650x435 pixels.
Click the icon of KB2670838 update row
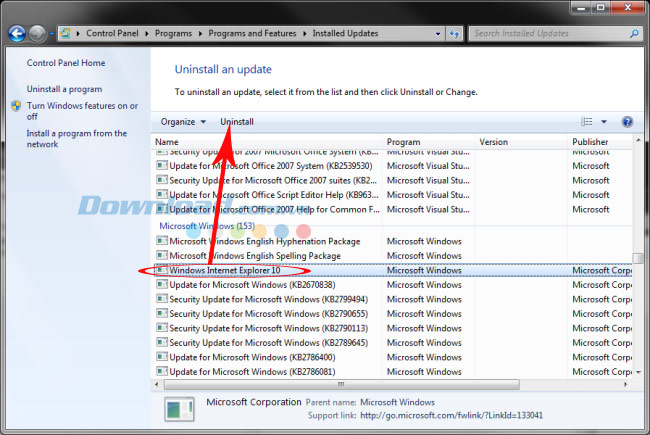(162, 284)
